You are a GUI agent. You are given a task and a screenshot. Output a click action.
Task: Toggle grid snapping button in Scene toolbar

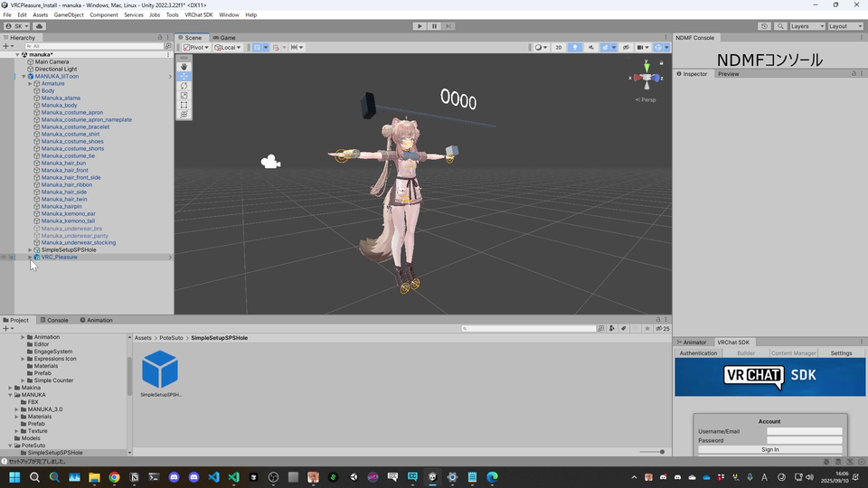[258, 48]
